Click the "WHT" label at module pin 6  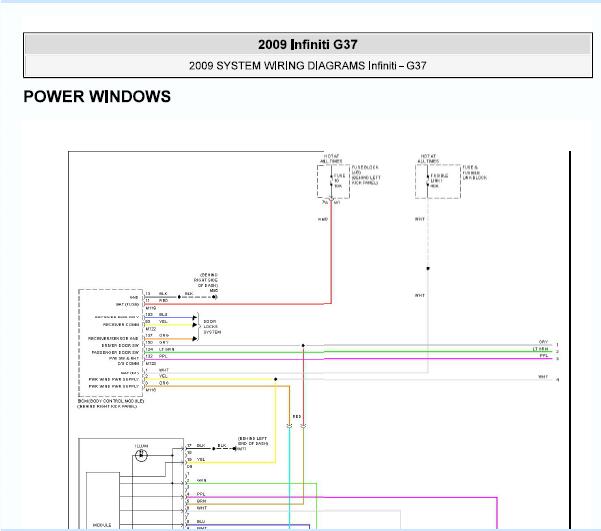click(202, 508)
